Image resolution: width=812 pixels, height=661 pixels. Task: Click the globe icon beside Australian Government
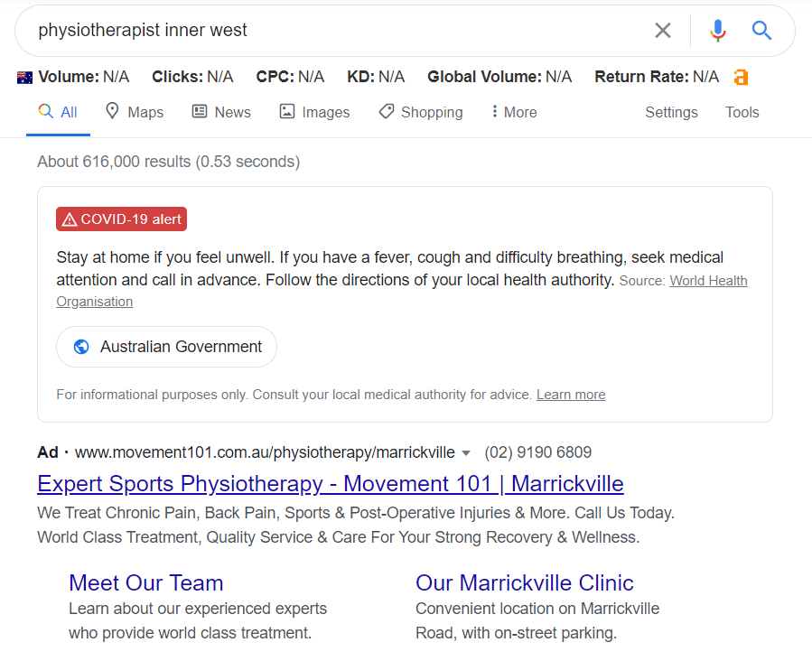(81, 347)
